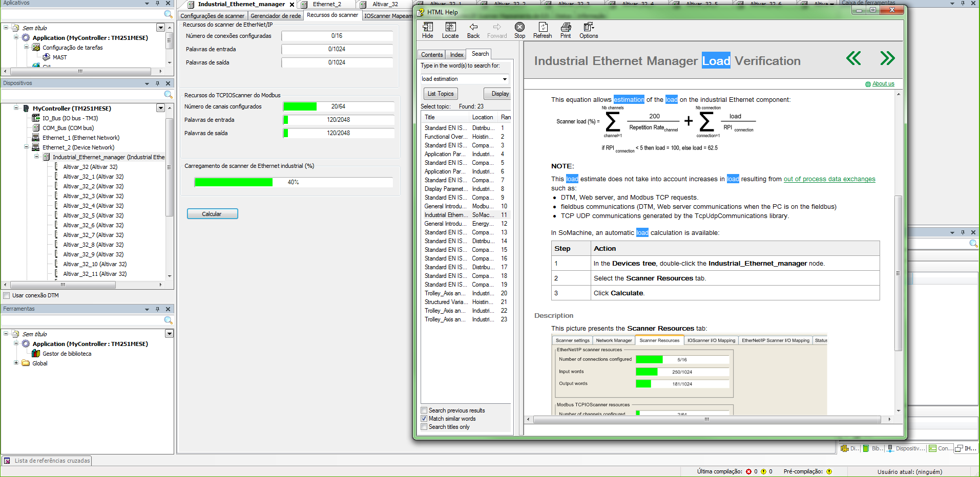This screenshot has height=477, width=980.
Task: Open the Gerenciador de rede tab
Action: (x=276, y=16)
